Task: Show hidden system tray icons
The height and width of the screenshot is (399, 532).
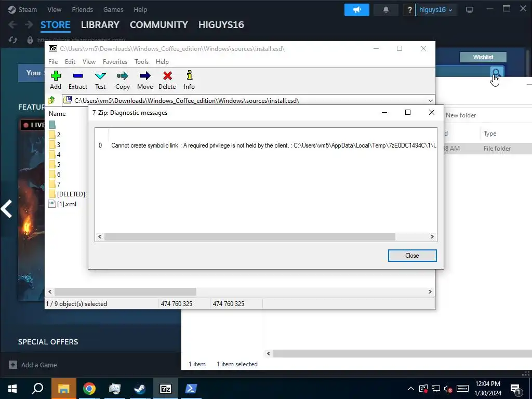Action: click(x=411, y=389)
